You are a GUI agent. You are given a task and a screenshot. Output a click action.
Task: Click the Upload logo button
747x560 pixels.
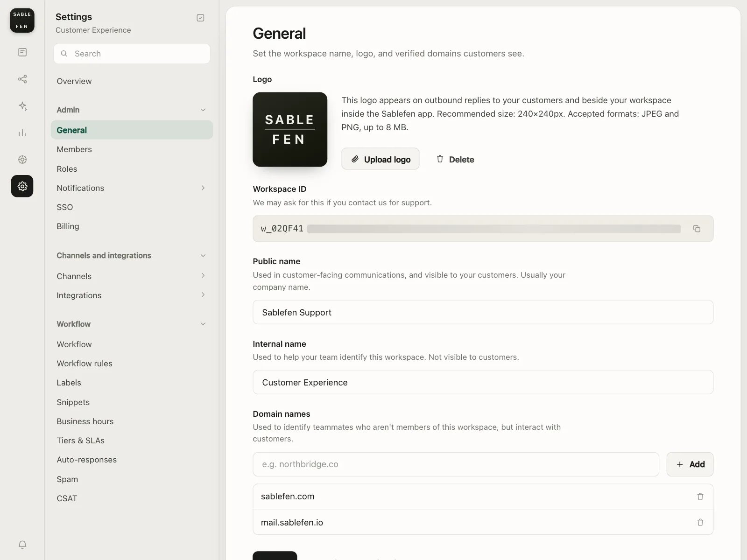pyautogui.click(x=381, y=159)
